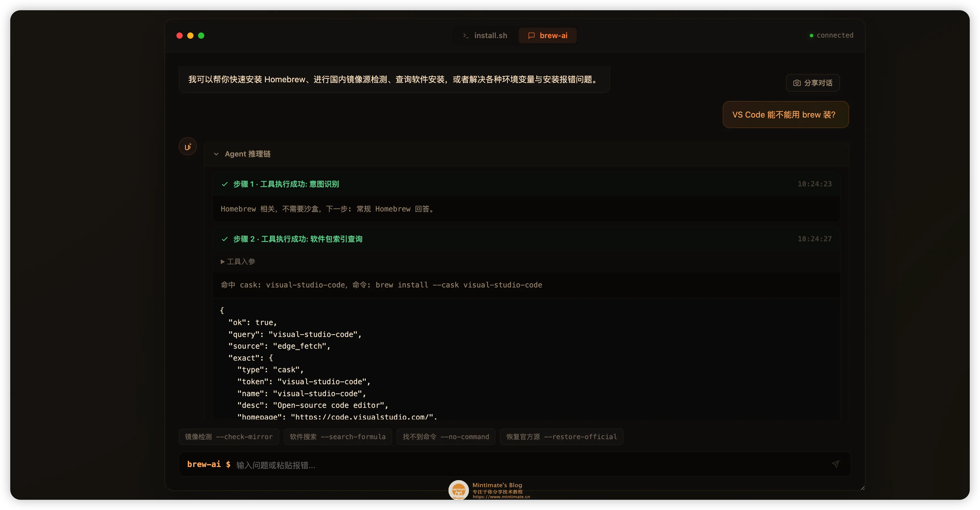Click the timestamp 10:24:23
980x510 pixels.
click(x=814, y=184)
